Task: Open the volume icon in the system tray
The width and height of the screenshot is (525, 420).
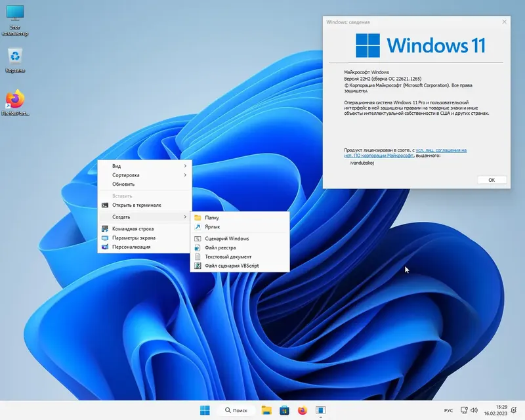Action: 474,410
